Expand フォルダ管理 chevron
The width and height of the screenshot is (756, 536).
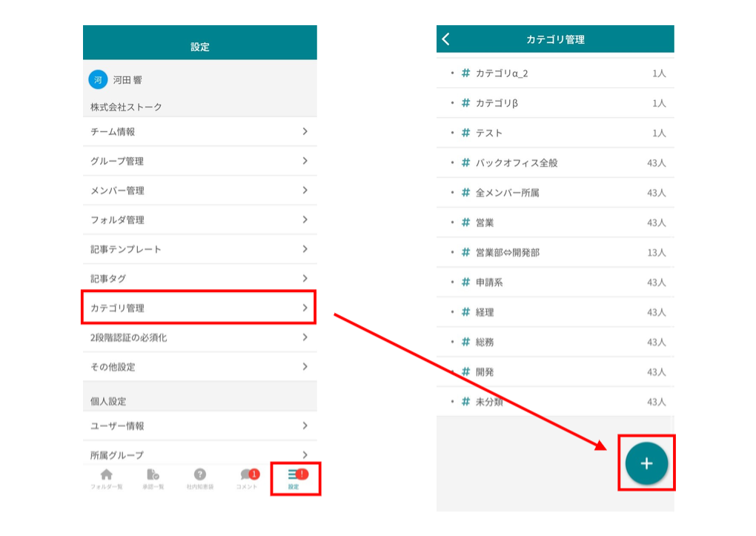click(x=305, y=219)
